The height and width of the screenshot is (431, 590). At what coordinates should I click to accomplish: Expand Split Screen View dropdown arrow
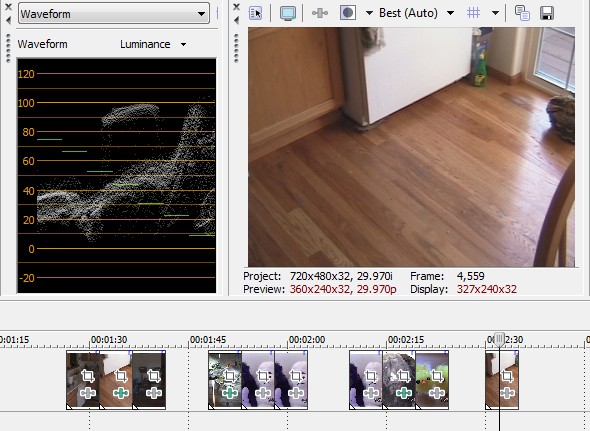pos(369,13)
